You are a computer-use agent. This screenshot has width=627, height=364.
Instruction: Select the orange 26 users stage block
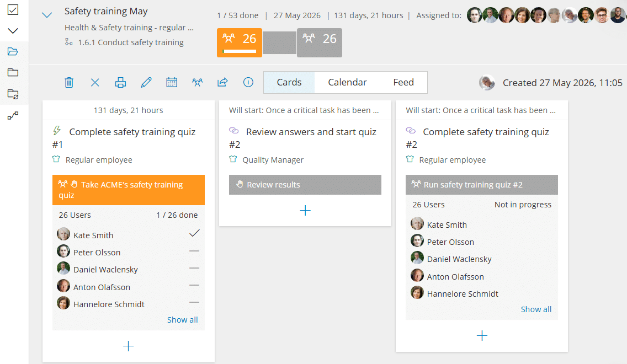(x=240, y=42)
